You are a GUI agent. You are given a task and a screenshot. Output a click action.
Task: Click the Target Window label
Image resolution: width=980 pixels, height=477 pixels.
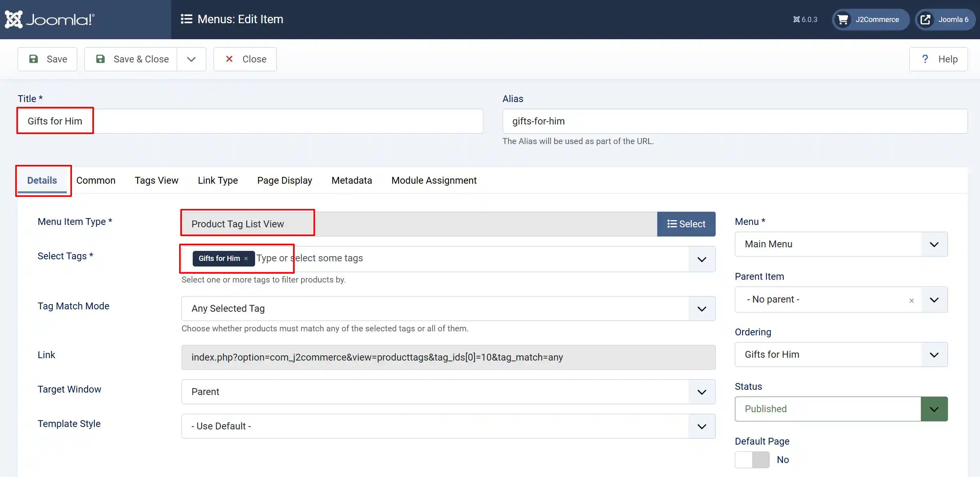(x=69, y=389)
